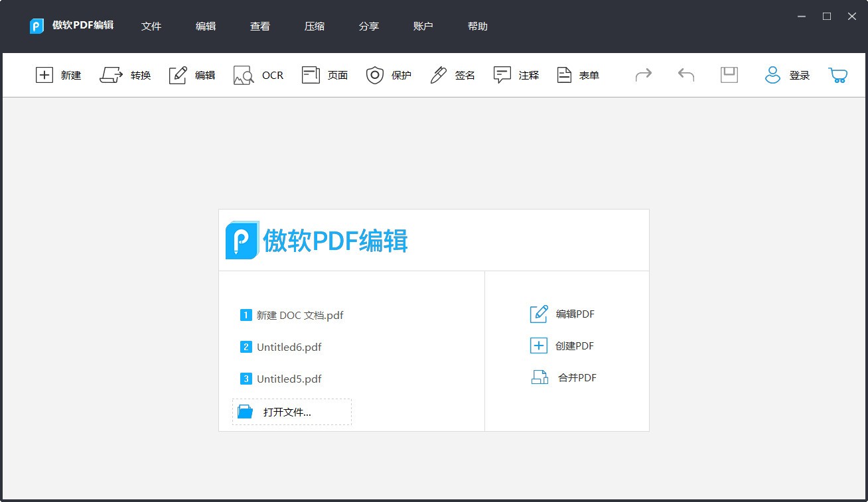This screenshot has height=502, width=868.
Task: Choose the Sign (签名) pen icon
Action: 439,75
